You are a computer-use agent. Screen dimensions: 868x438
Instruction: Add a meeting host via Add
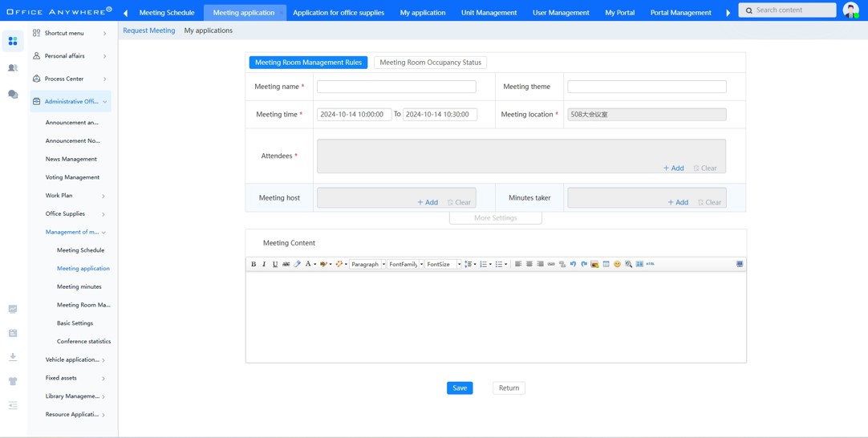pyautogui.click(x=428, y=202)
